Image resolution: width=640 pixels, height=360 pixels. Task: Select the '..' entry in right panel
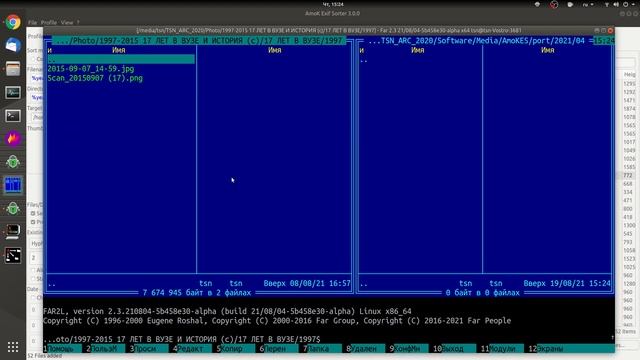click(x=364, y=60)
